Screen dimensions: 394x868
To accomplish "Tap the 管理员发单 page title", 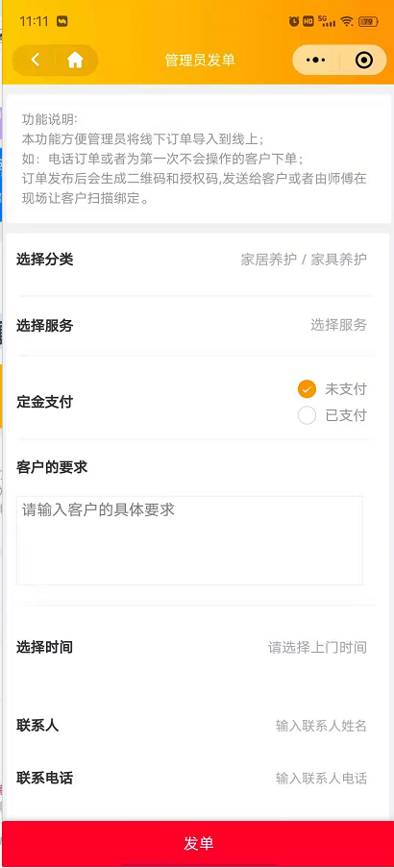I will tap(200, 60).
